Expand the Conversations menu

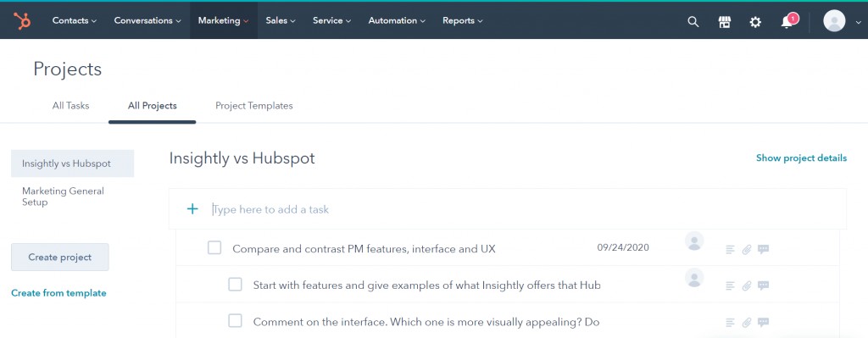pyautogui.click(x=147, y=20)
